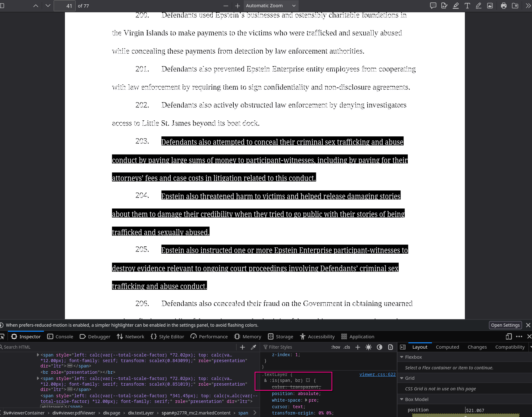Click the page number field showing 41
This screenshot has width=532, height=417.
click(x=65, y=6)
